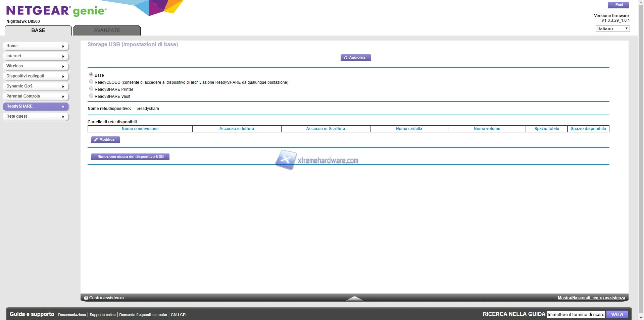Open the Mostra/Nascondi centro assistenza link
Image resolution: width=644 pixels, height=320 pixels.
(x=591, y=298)
